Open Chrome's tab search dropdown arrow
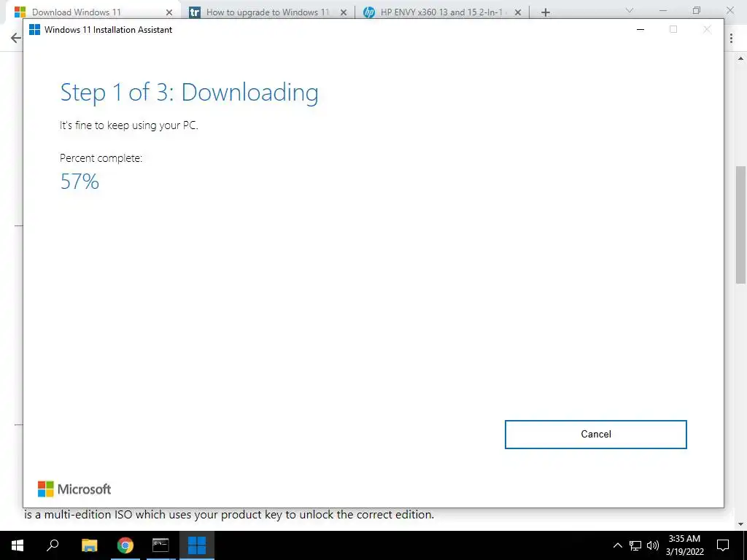747x560 pixels. pos(630,10)
